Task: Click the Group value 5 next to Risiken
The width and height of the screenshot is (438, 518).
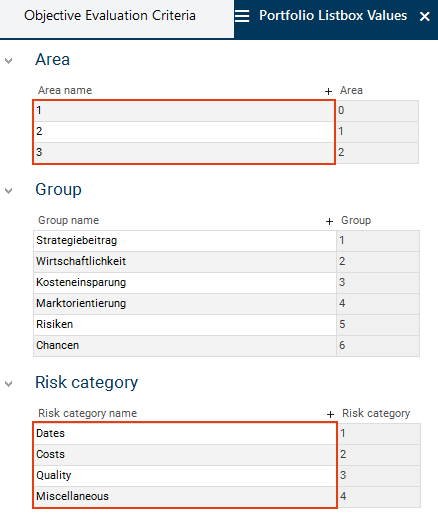Action: click(378, 325)
